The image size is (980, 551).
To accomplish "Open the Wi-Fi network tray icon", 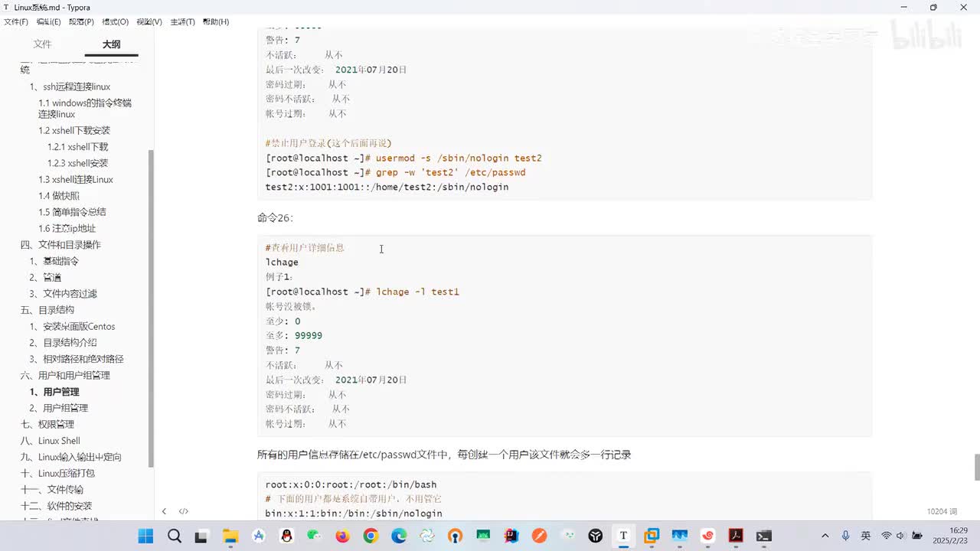I will tap(886, 536).
